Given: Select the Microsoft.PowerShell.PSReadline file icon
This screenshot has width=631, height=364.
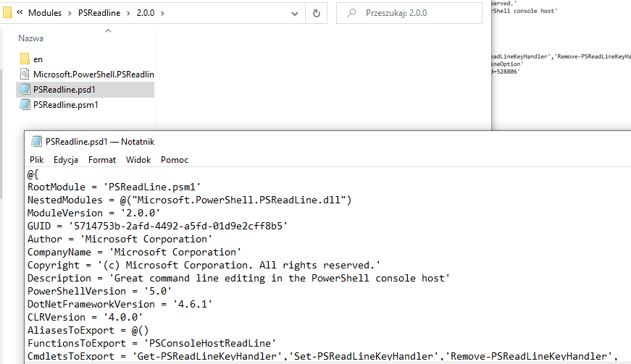Looking at the screenshot, I should pyautogui.click(x=25, y=74).
